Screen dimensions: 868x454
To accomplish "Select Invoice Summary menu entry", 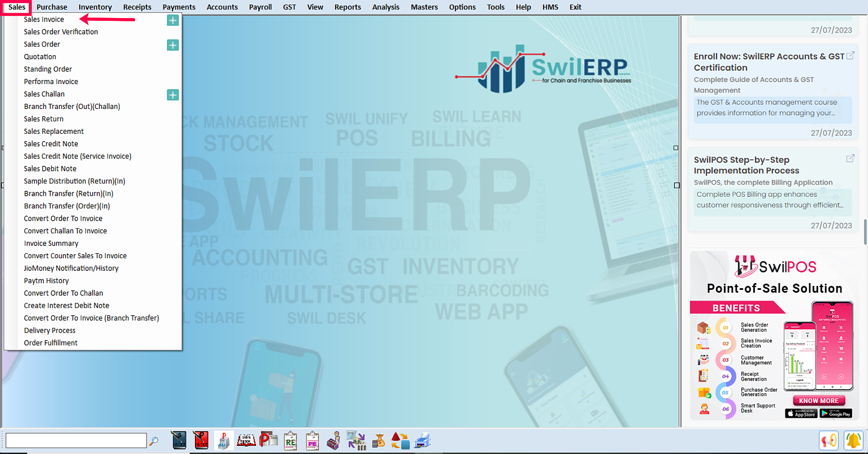I will pos(51,243).
